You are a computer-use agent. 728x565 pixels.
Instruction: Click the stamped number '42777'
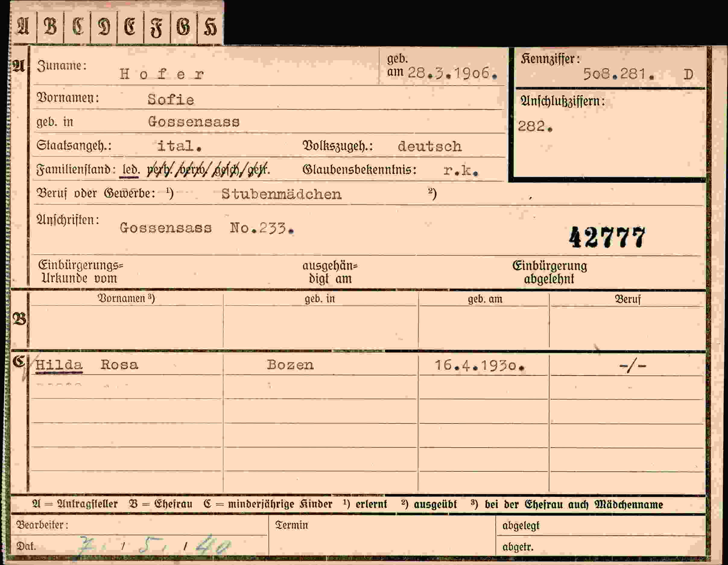607,237
